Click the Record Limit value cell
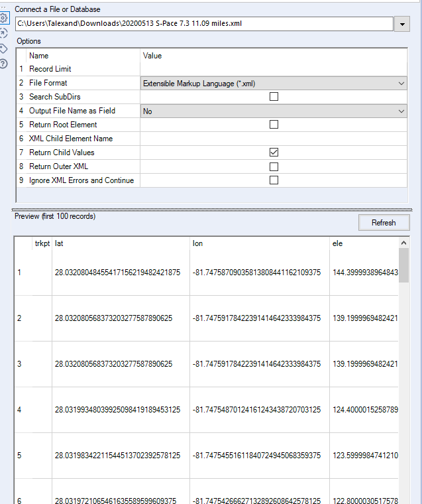This screenshot has width=422, height=504. click(x=274, y=69)
